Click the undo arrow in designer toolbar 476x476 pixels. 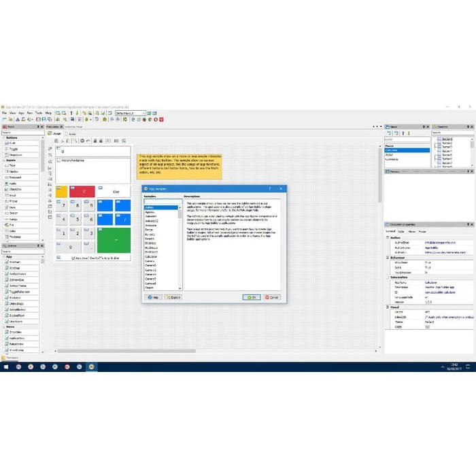[88, 141]
